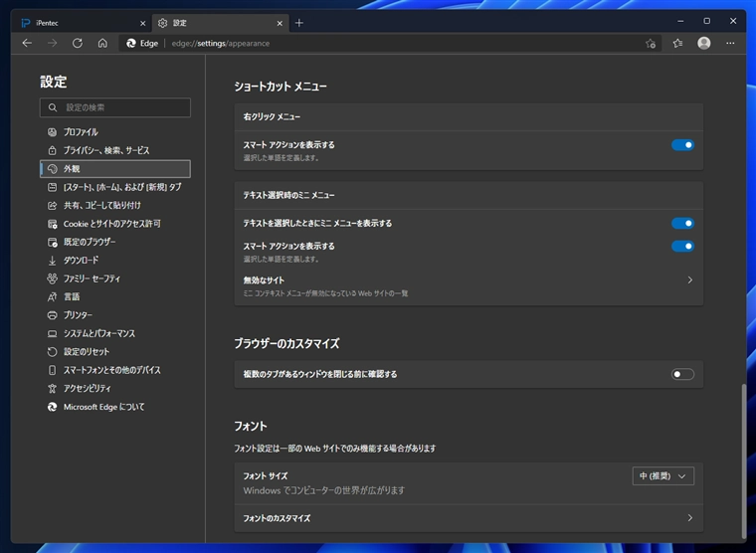Click the 言語 language icon

[52, 297]
